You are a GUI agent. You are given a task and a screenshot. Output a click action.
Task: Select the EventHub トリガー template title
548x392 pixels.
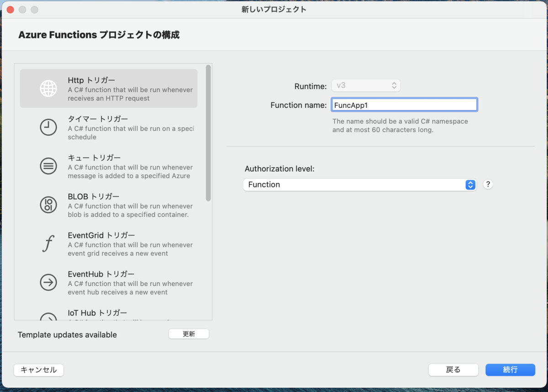(101, 275)
